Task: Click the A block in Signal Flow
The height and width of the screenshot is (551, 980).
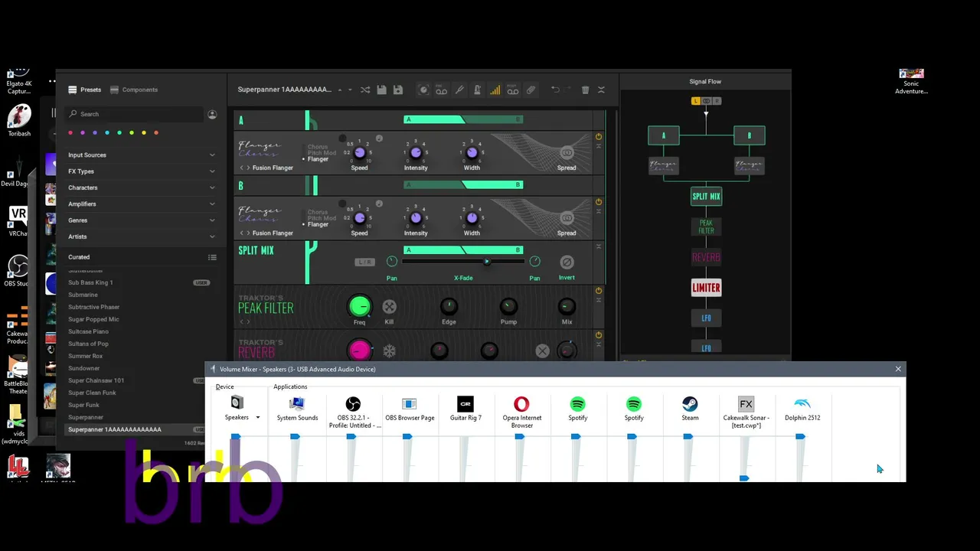Action: tap(664, 135)
